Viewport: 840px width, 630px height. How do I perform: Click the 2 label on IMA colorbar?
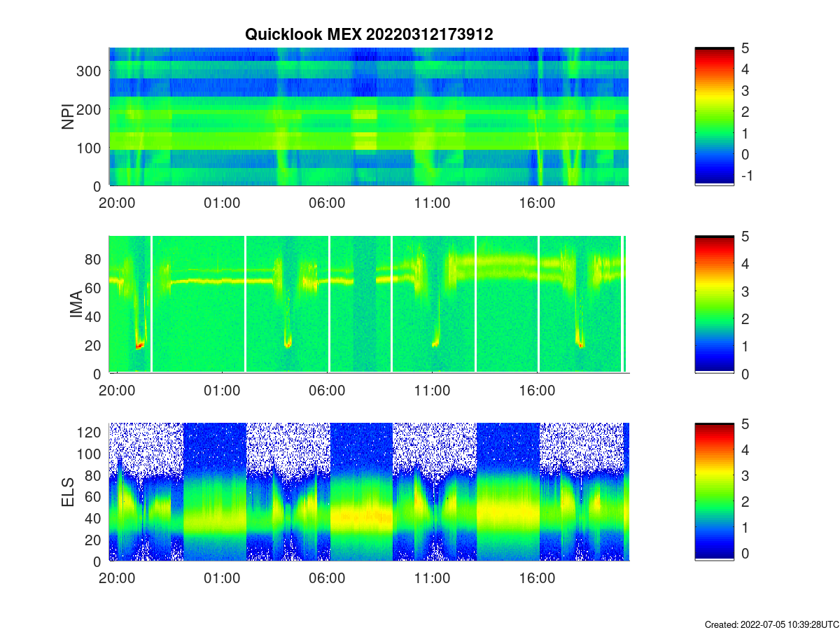[x=745, y=318]
